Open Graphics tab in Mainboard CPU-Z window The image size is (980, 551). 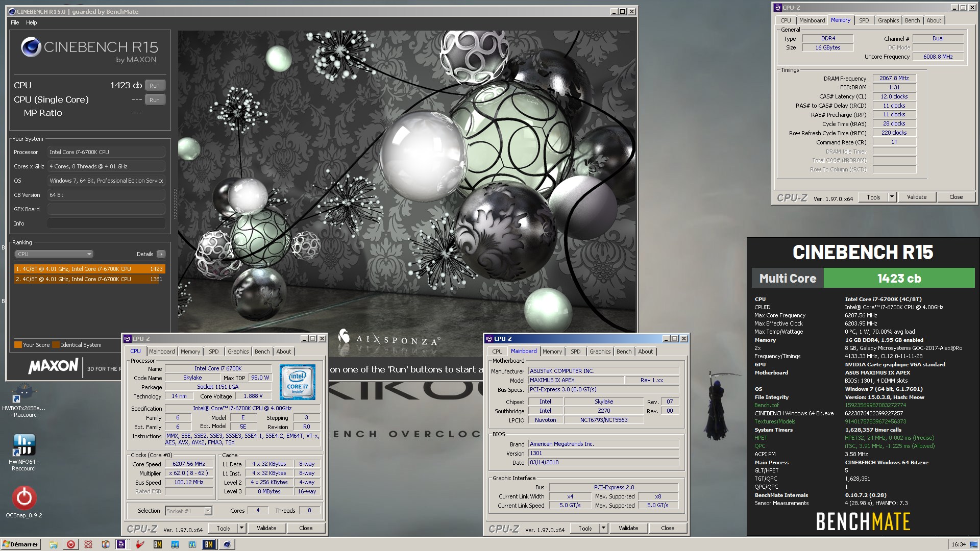[x=600, y=352]
